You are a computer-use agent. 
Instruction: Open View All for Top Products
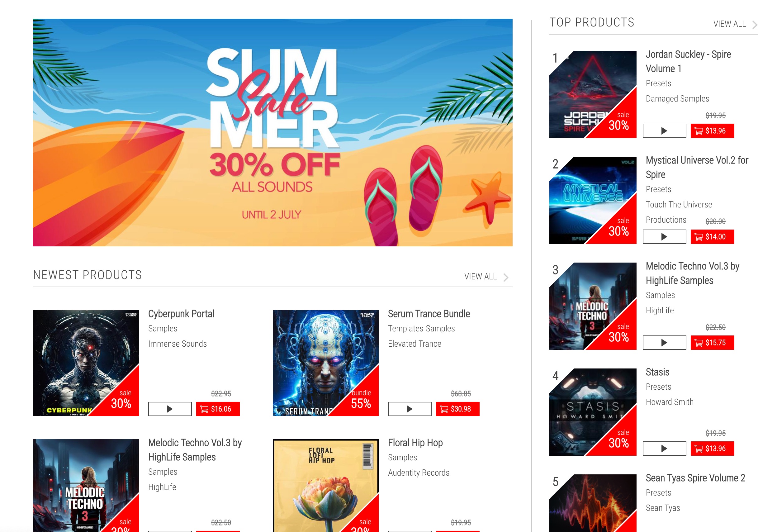[735, 24]
